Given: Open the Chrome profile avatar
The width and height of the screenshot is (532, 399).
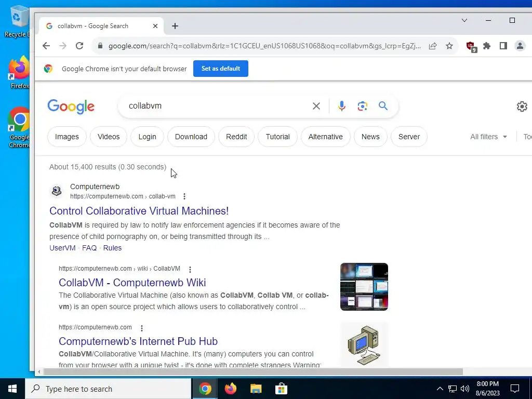Looking at the screenshot, I should [x=520, y=46].
